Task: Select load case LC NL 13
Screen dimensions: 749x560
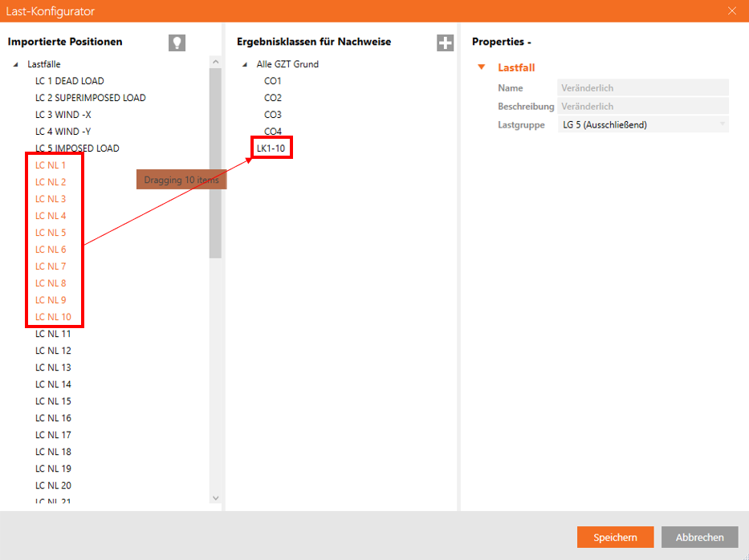Action: pos(53,367)
